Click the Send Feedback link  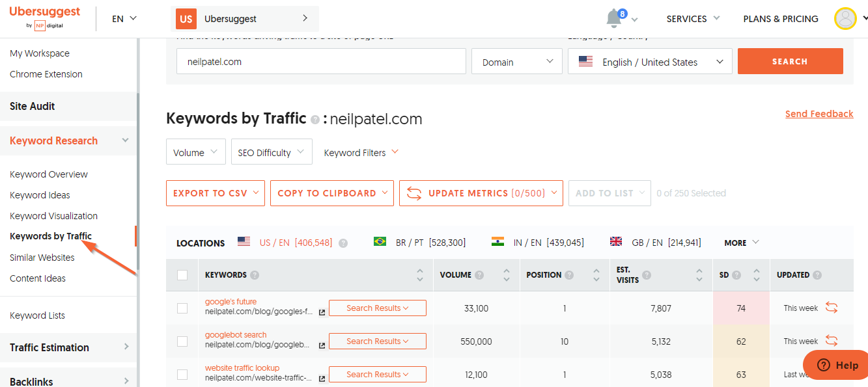(819, 114)
